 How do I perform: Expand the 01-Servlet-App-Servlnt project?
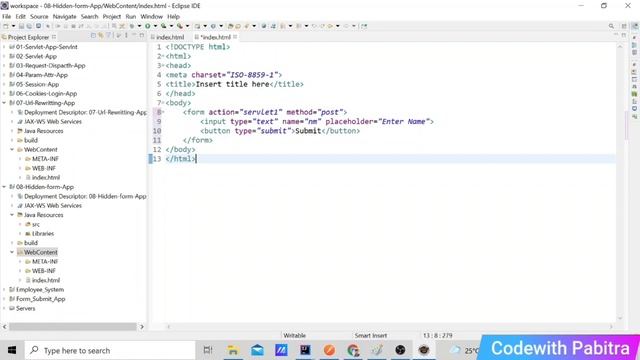[x=4, y=47]
